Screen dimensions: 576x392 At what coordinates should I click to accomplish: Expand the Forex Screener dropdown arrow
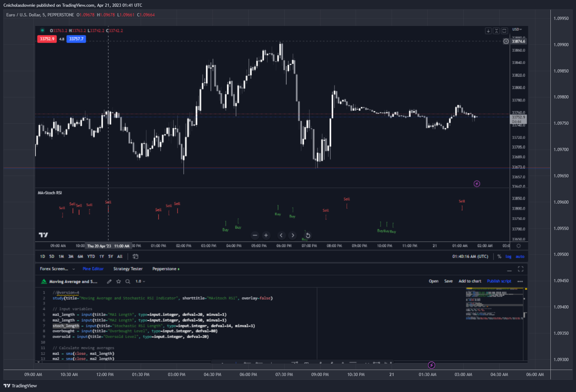pos(74,269)
